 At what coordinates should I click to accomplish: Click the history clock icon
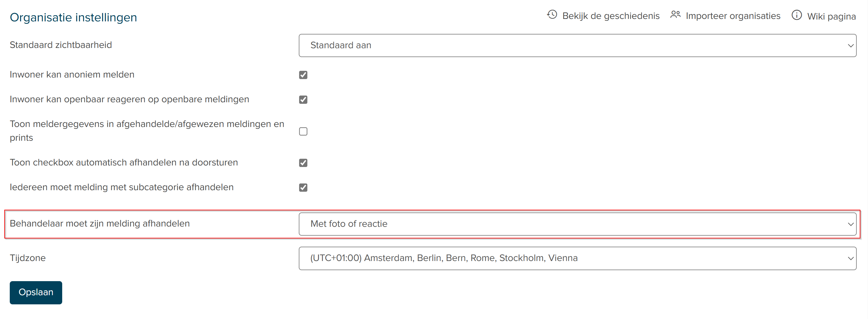tap(552, 15)
